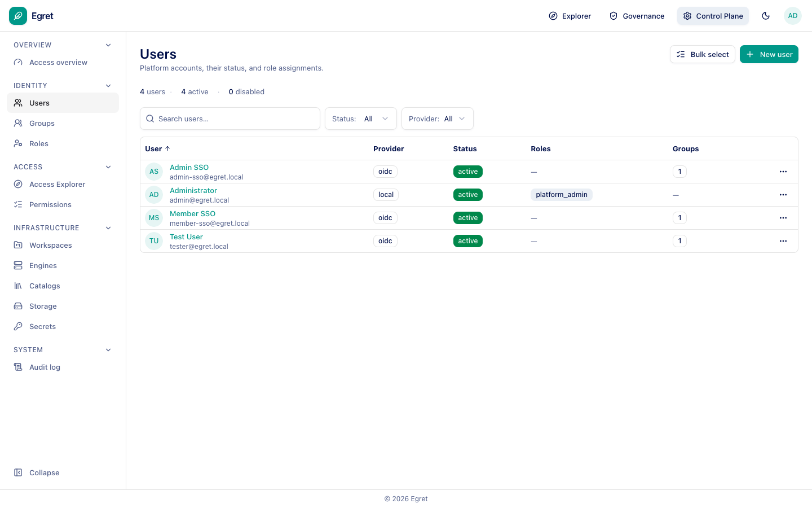This screenshot has width=812, height=508.
Task: Click the groups count badge for Member SSO
Action: (679, 218)
